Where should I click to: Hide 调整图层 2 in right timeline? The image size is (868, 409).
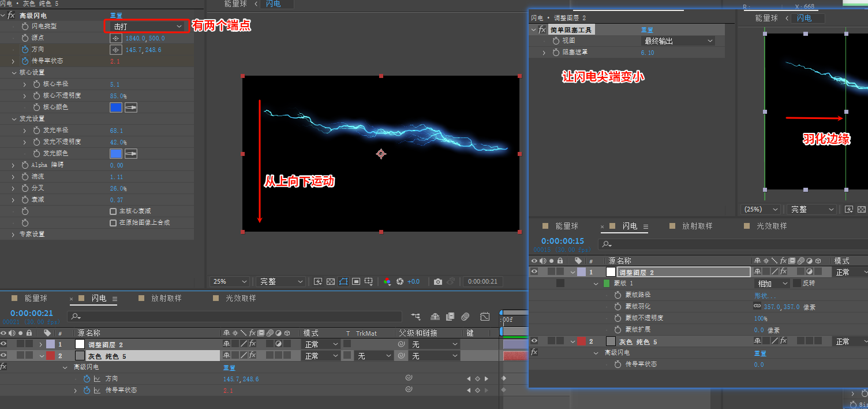click(x=534, y=272)
